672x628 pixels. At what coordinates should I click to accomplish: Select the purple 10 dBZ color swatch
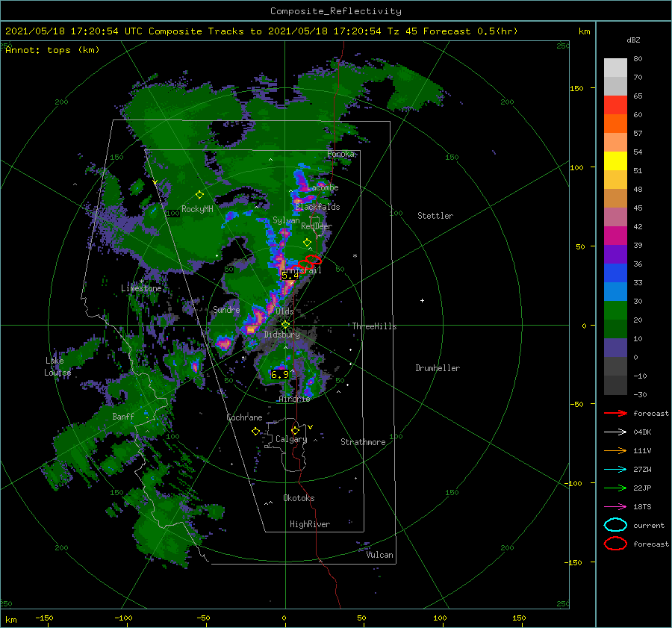pyautogui.click(x=615, y=347)
